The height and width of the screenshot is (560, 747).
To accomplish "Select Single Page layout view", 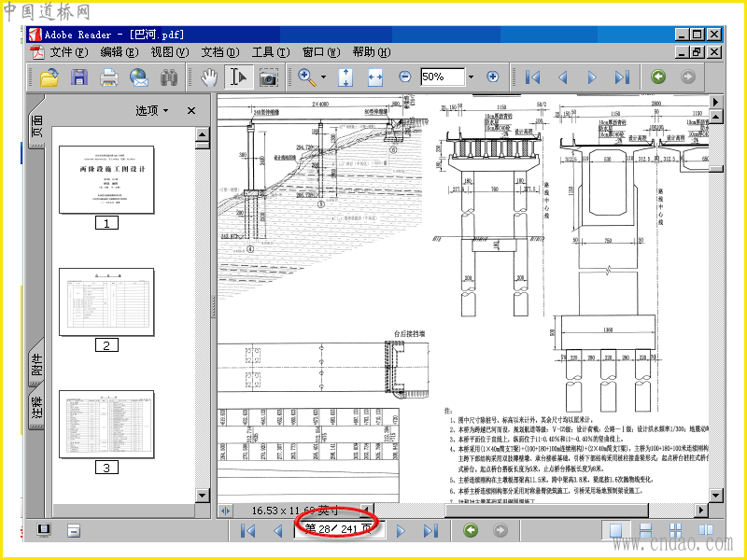I will pyautogui.click(x=615, y=530).
